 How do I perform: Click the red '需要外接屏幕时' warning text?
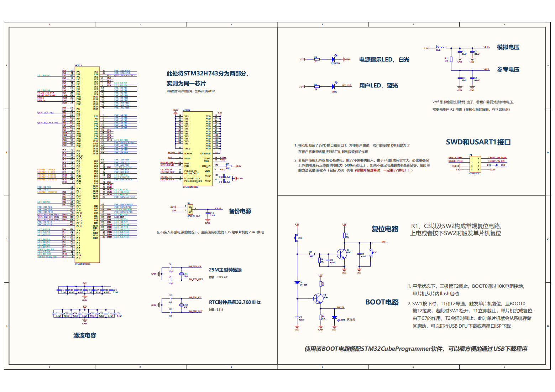coord(384,170)
